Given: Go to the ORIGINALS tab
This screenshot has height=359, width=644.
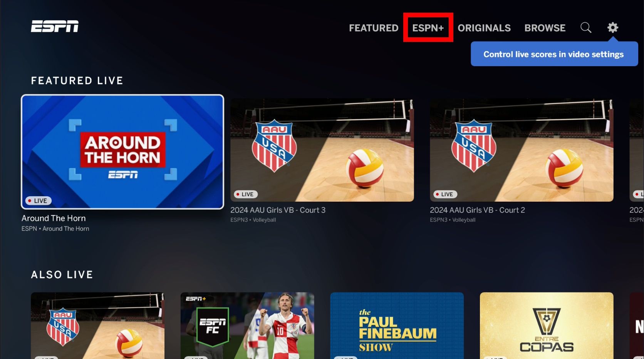Looking at the screenshot, I should (x=484, y=28).
